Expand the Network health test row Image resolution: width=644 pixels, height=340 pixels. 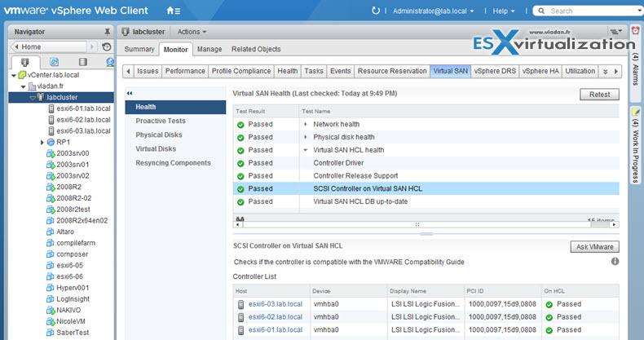305,124
